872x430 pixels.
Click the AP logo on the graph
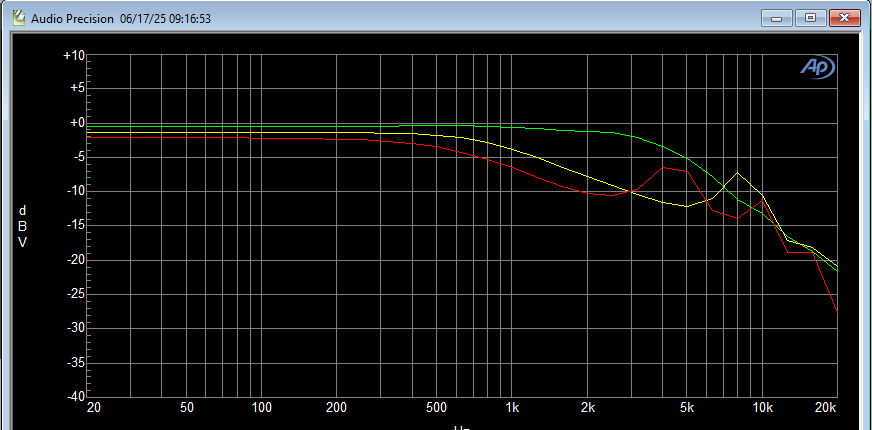(x=817, y=68)
